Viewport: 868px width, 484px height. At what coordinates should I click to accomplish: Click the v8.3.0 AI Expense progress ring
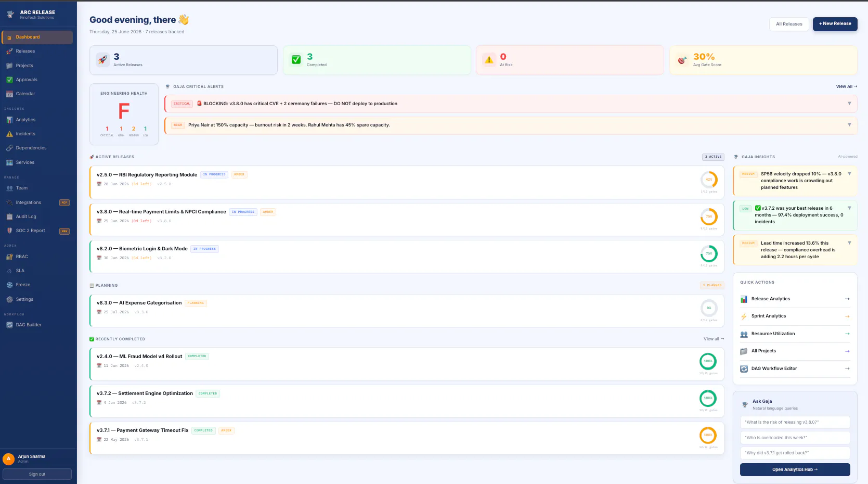pos(708,308)
